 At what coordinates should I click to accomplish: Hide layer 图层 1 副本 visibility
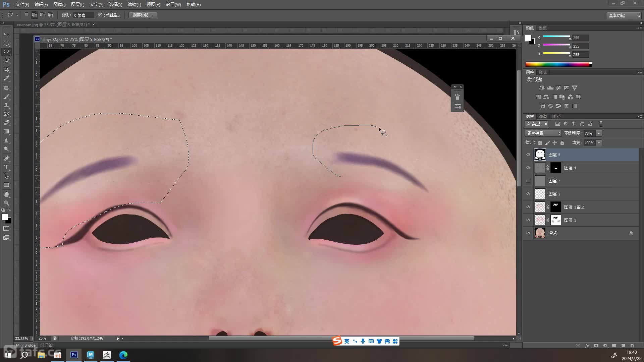[x=528, y=207]
